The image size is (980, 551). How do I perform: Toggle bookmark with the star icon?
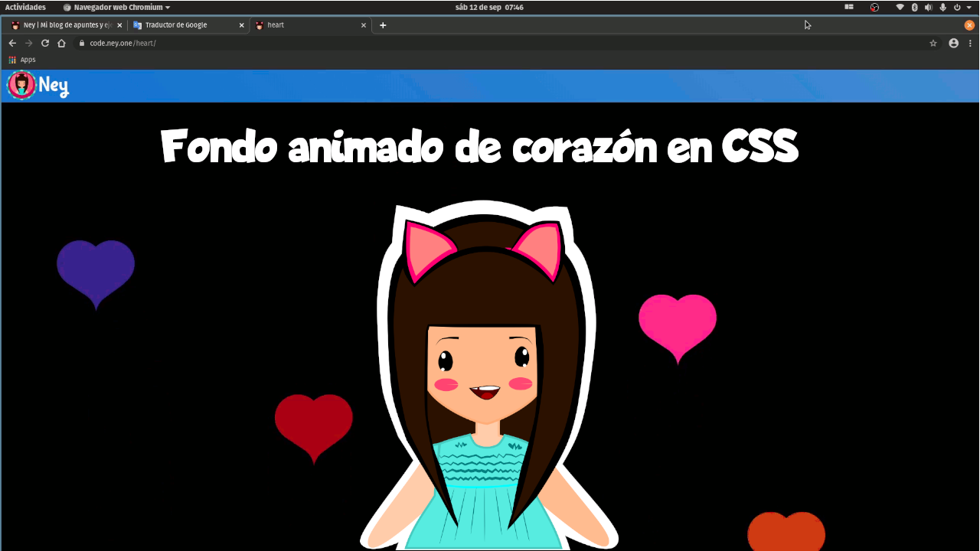coord(933,43)
